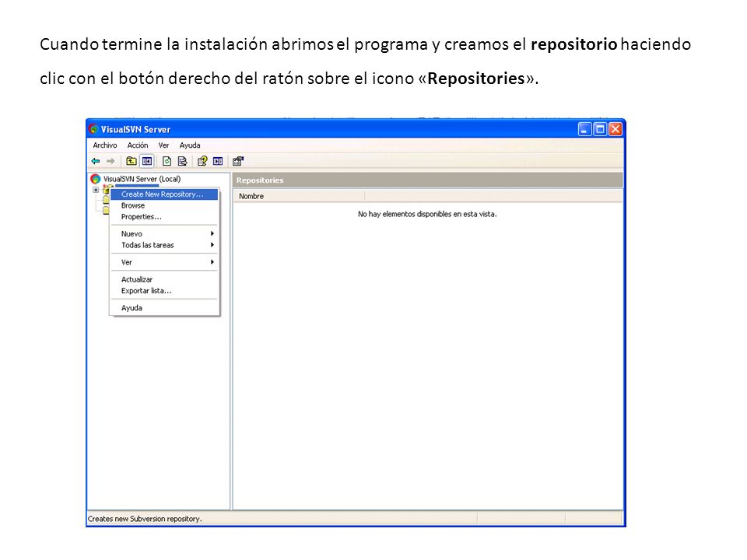Open the Ver submenu in the context menu
The width and height of the screenshot is (747, 560).
tap(164, 262)
